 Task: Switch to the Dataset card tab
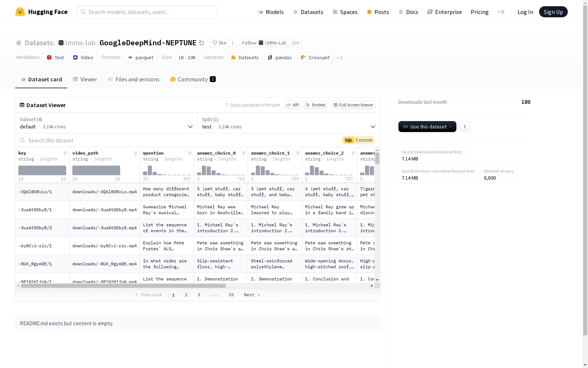41,79
